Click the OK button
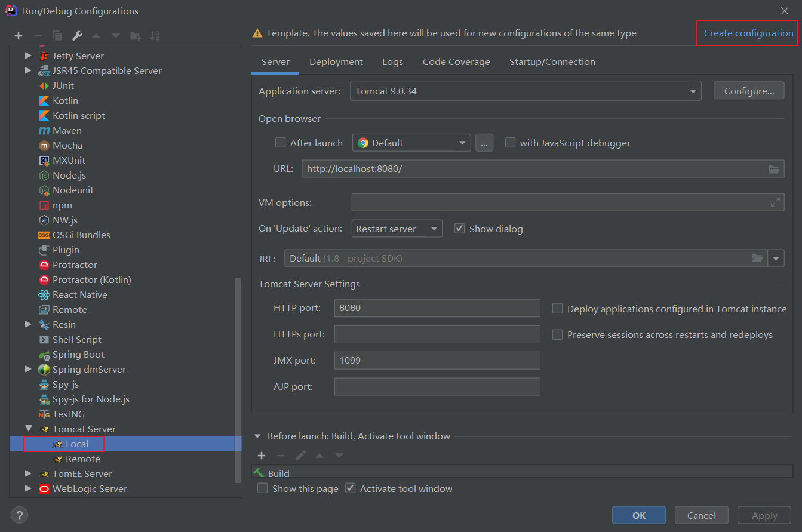802x532 pixels. [x=639, y=515]
